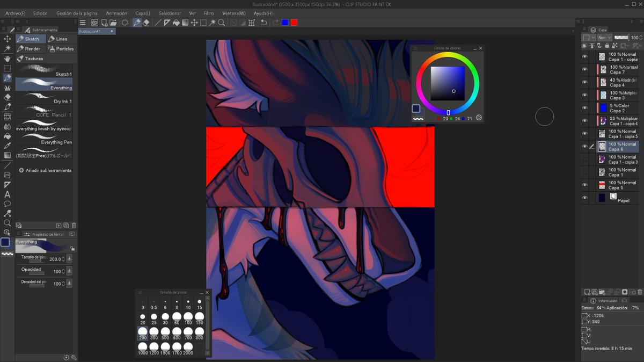Click the red color swatch in command bar

click(x=294, y=23)
